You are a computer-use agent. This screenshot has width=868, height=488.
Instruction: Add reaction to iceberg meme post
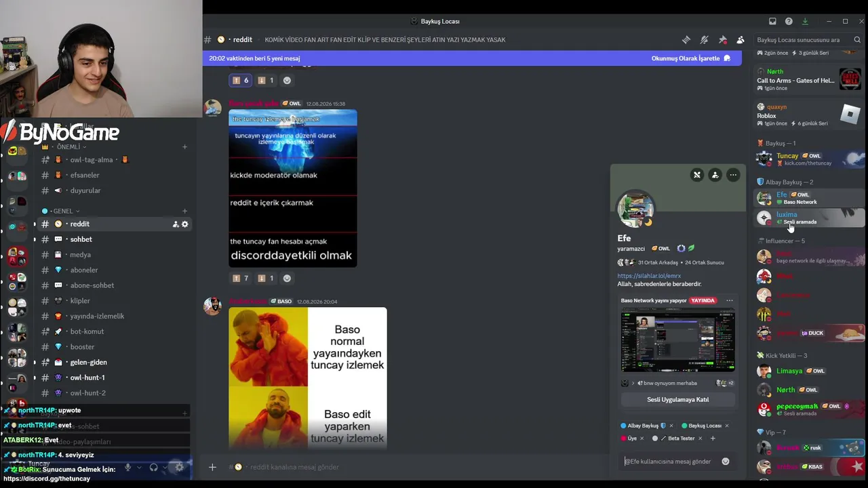(287, 278)
